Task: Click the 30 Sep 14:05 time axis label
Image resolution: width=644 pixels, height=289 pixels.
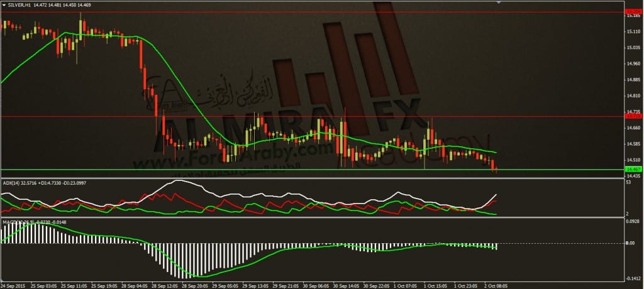Action: [x=346, y=285]
